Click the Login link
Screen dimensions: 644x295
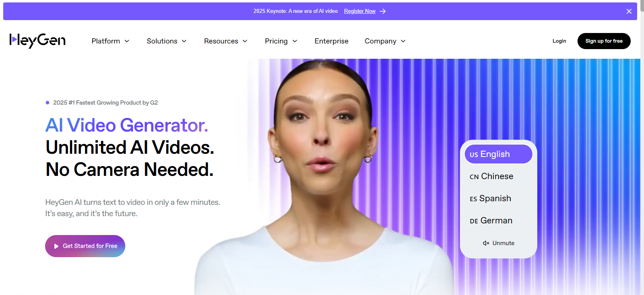pyautogui.click(x=559, y=41)
